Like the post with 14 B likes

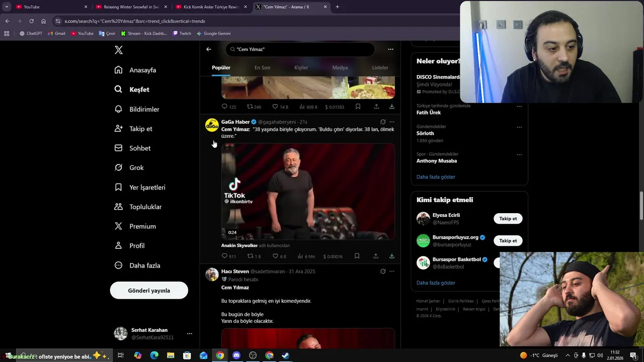point(280,107)
